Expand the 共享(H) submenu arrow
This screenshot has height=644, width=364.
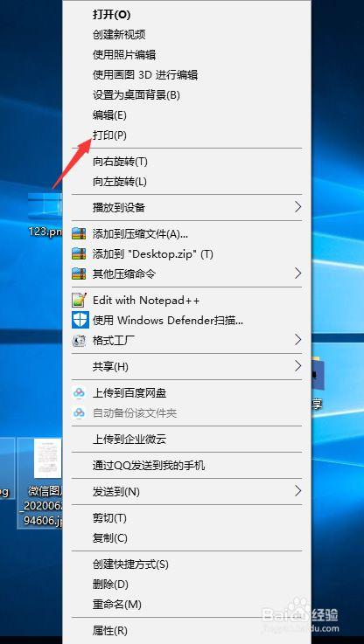tap(297, 365)
